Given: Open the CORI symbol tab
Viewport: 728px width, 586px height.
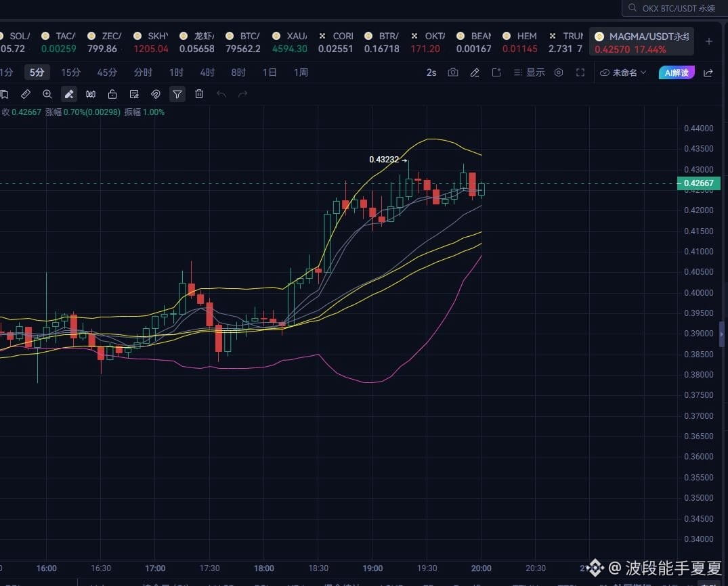Looking at the screenshot, I should 336,42.
